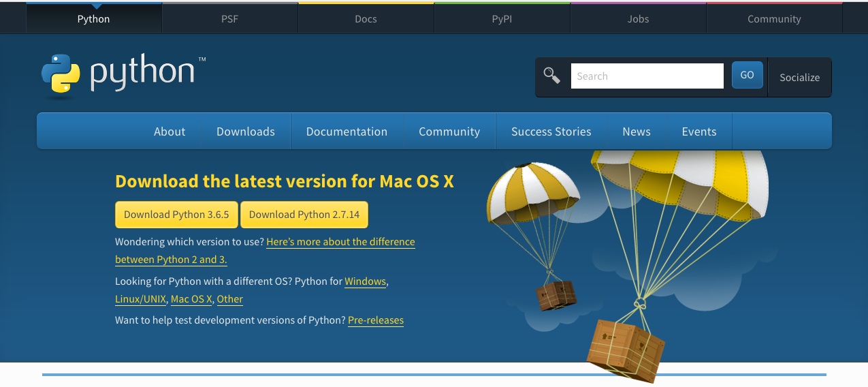Download Python 3.6.5
This screenshot has height=387, width=868.
tap(176, 215)
